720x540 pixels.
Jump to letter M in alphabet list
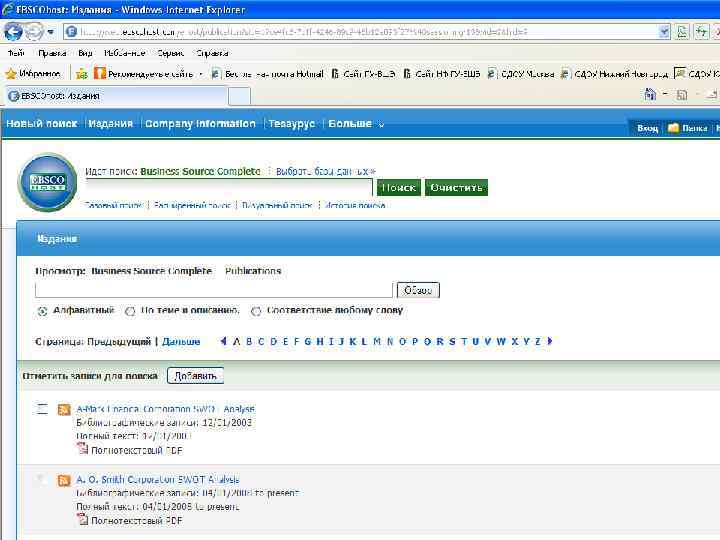[377, 342]
